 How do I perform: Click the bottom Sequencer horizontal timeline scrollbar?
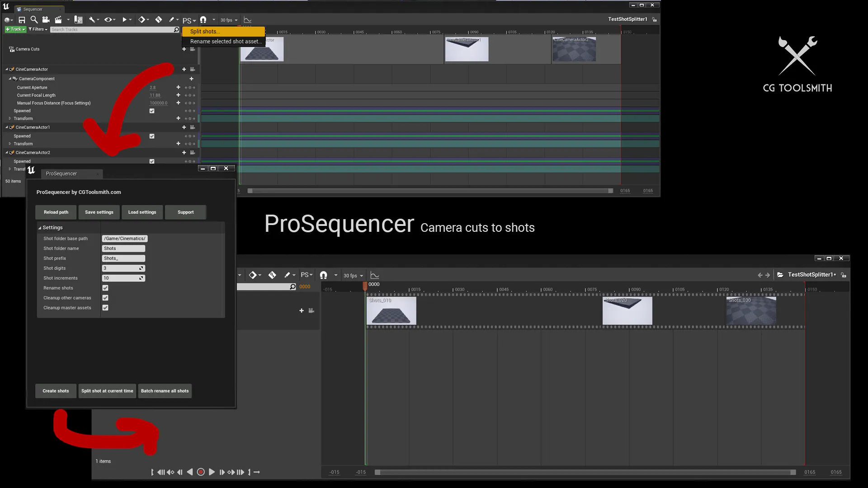coord(585,472)
